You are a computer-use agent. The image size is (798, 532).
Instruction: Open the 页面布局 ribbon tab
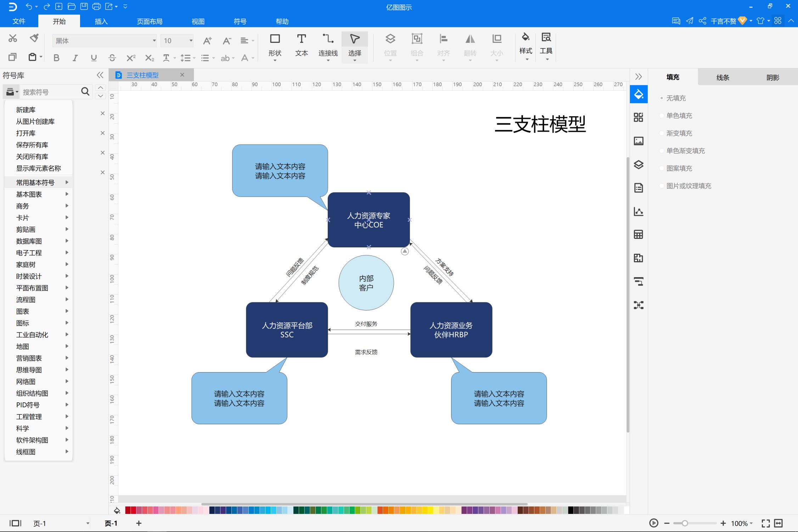tap(150, 21)
